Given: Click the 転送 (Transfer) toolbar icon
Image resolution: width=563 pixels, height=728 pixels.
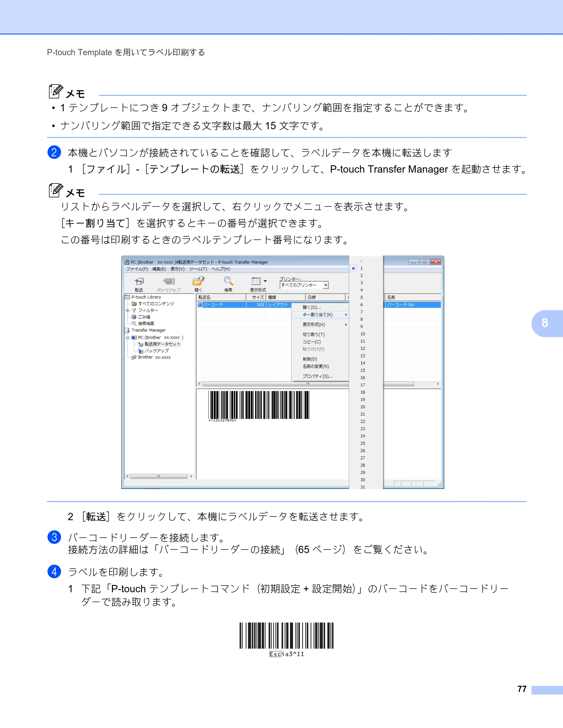Looking at the screenshot, I should click(x=139, y=282).
